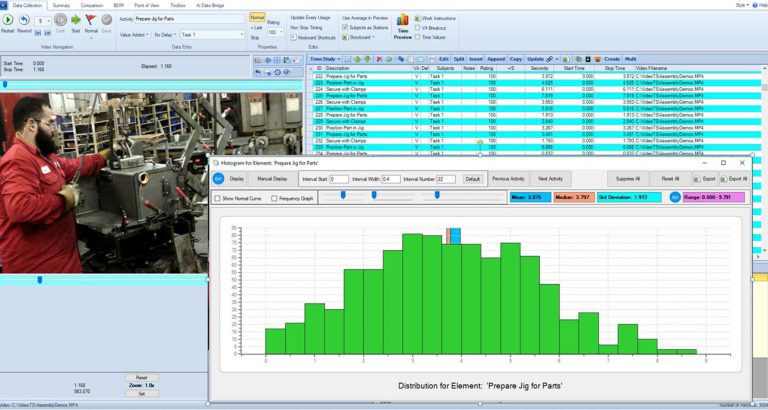768x410 pixels.
Task: Open the No Delay dropdown
Action: 165,35
